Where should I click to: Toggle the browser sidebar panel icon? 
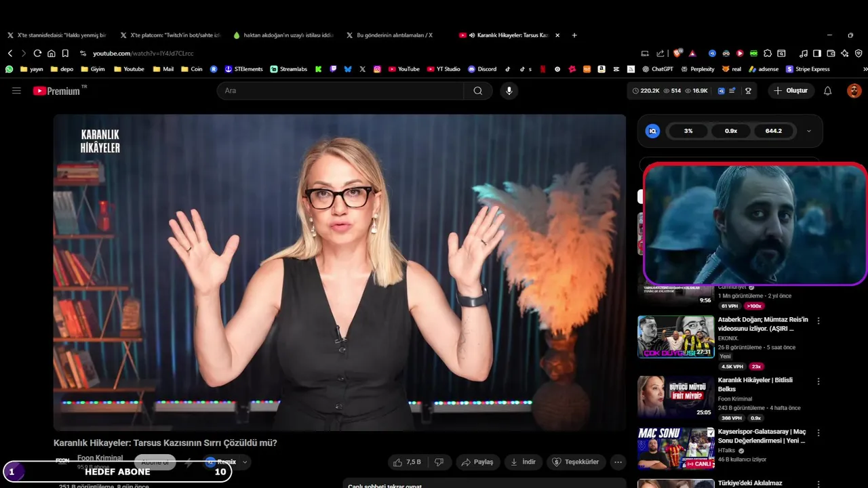817,53
